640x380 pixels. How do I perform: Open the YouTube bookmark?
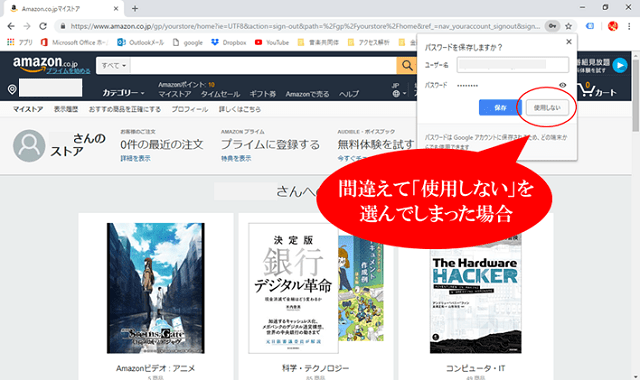272,42
